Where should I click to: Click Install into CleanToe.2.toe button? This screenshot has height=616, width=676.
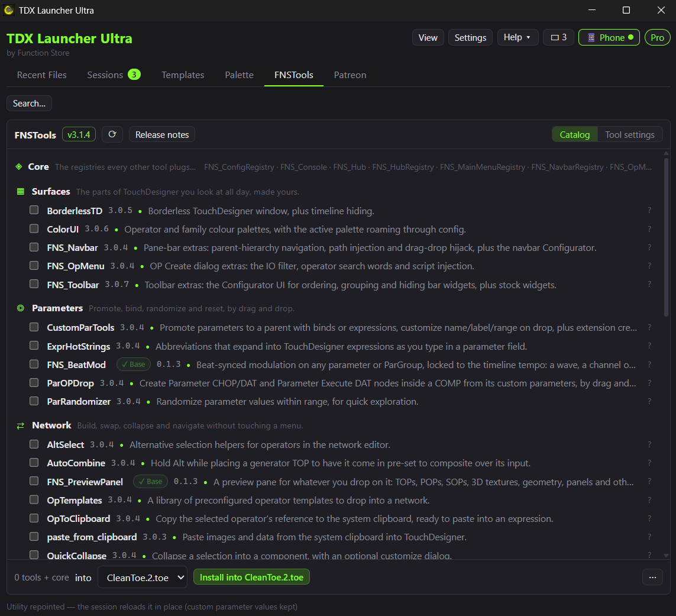[x=252, y=577]
